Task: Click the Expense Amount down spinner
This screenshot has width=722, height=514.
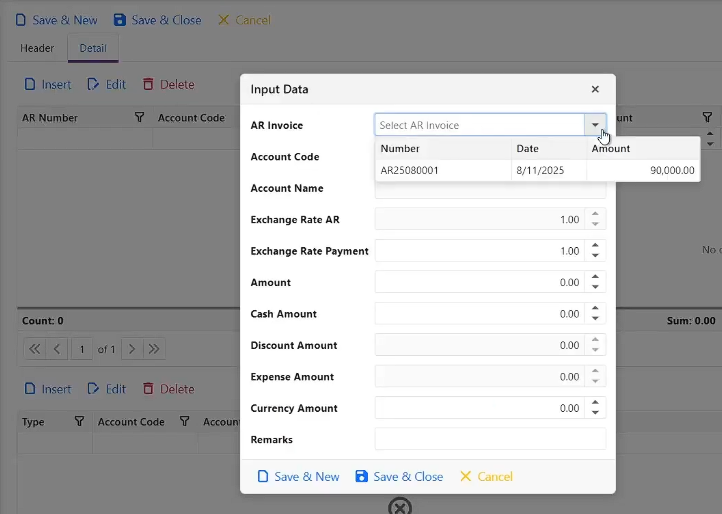Action: (595, 381)
